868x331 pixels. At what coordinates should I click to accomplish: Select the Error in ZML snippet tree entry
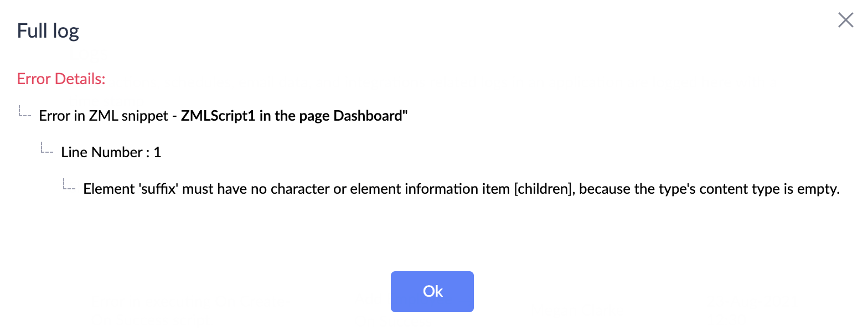(x=224, y=116)
